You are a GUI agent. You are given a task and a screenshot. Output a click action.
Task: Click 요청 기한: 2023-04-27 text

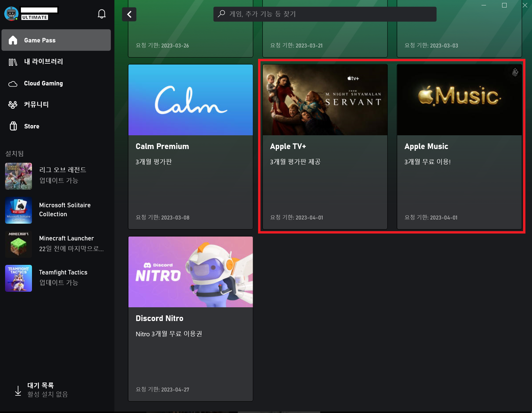162,389
